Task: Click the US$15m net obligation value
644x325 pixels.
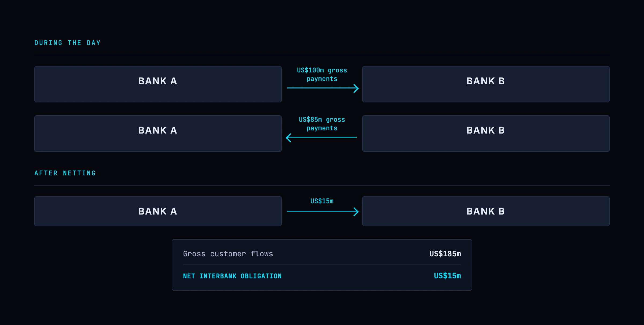Action: click(x=448, y=276)
